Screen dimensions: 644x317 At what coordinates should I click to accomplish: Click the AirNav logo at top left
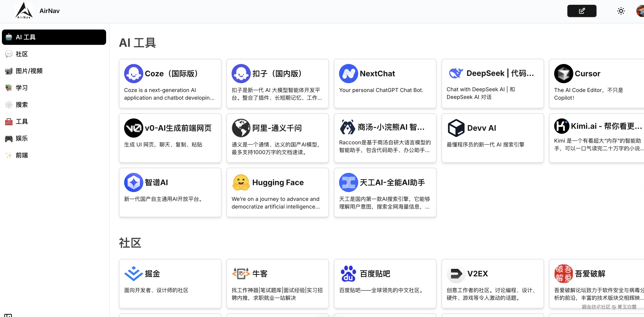pos(24,11)
